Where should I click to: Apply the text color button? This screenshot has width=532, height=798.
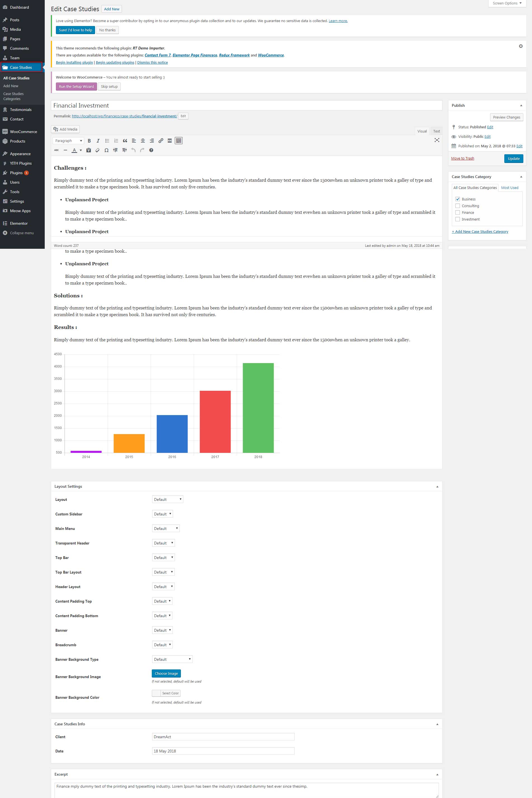point(74,150)
